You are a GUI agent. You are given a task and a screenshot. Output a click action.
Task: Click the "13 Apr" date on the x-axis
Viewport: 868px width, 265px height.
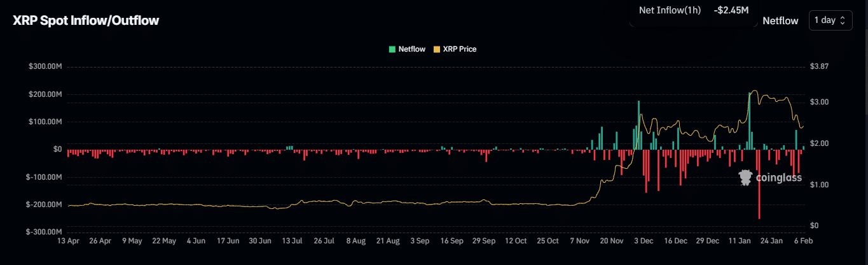[67, 241]
